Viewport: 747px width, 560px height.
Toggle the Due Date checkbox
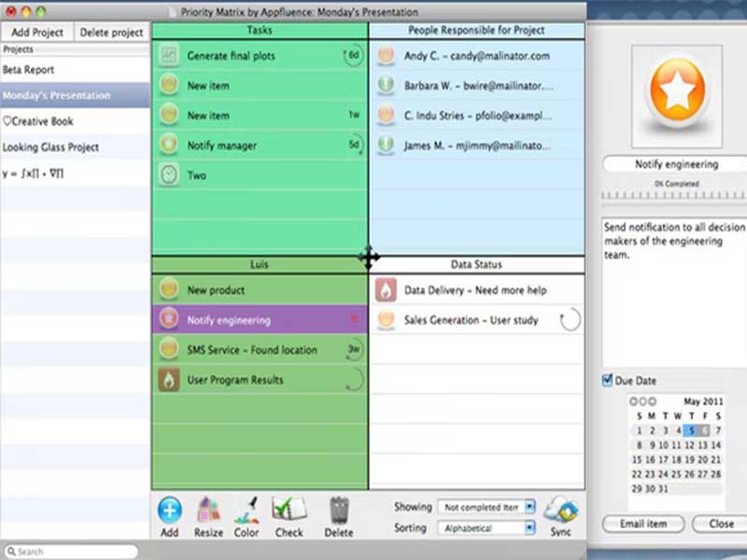(x=608, y=381)
